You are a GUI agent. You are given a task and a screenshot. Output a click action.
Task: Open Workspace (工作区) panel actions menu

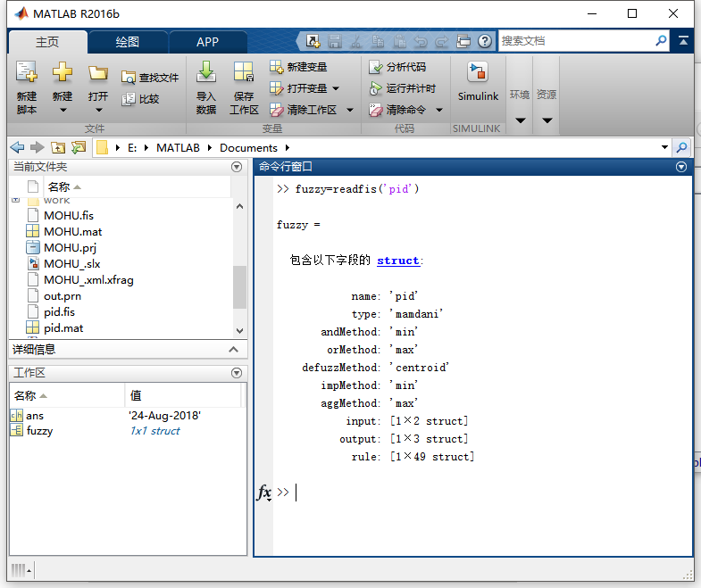(x=237, y=373)
